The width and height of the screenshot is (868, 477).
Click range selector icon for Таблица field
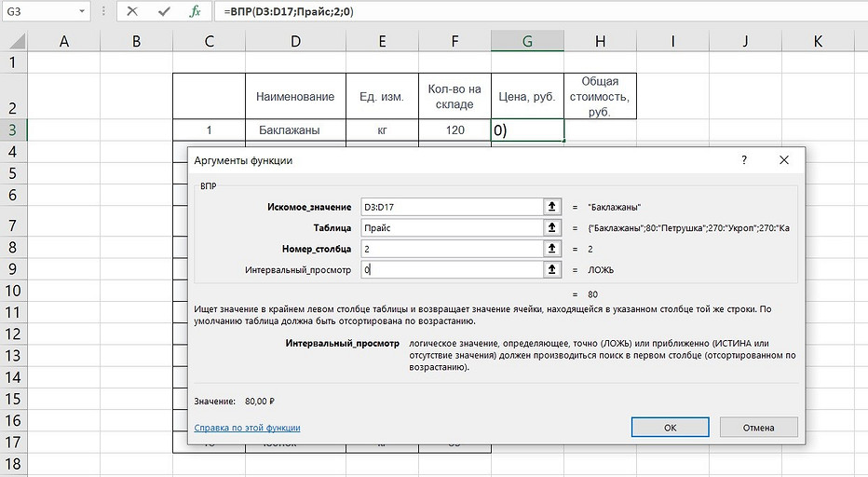click(x=553, y=227)
